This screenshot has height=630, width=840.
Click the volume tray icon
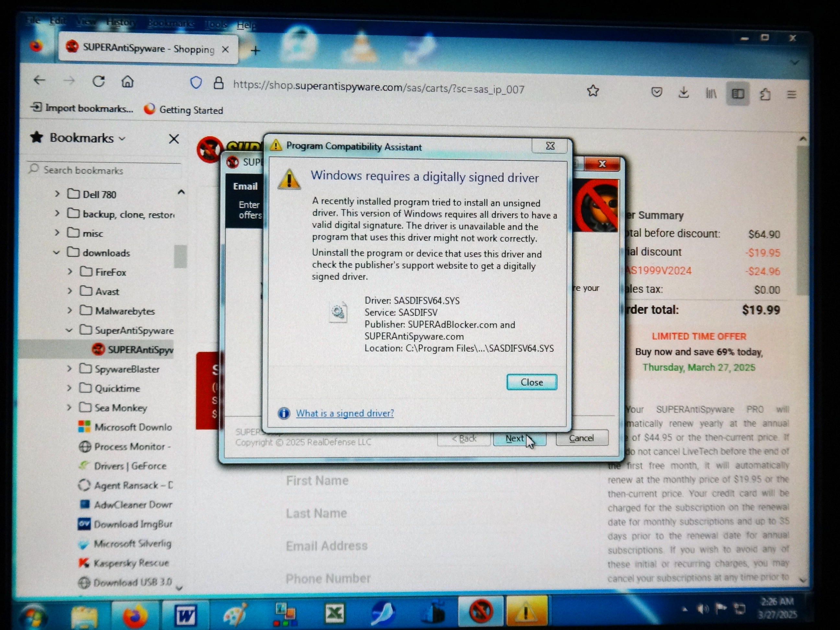coord(703,609)
